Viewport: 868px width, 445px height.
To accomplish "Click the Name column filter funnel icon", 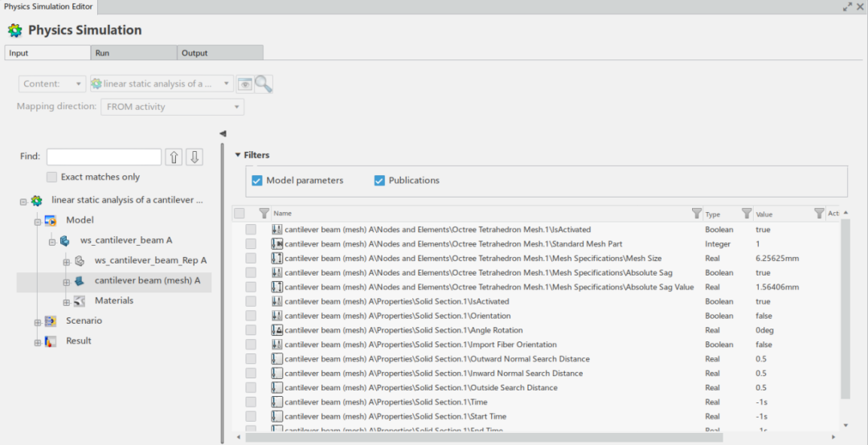I will pyautogui.click(x=696, y=214).
